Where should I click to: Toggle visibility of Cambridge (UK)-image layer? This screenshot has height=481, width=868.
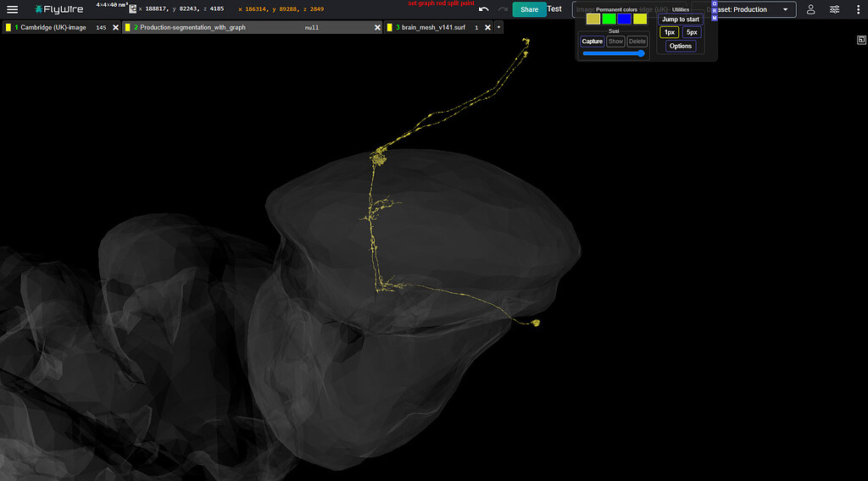pos(8,27)
